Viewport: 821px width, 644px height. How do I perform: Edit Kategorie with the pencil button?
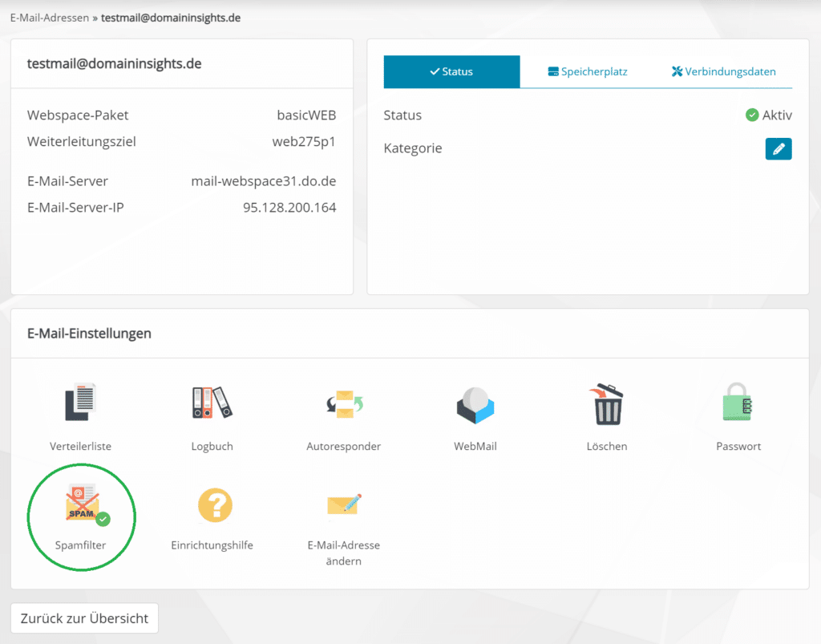pyautogui.click(x=778, y=148)
